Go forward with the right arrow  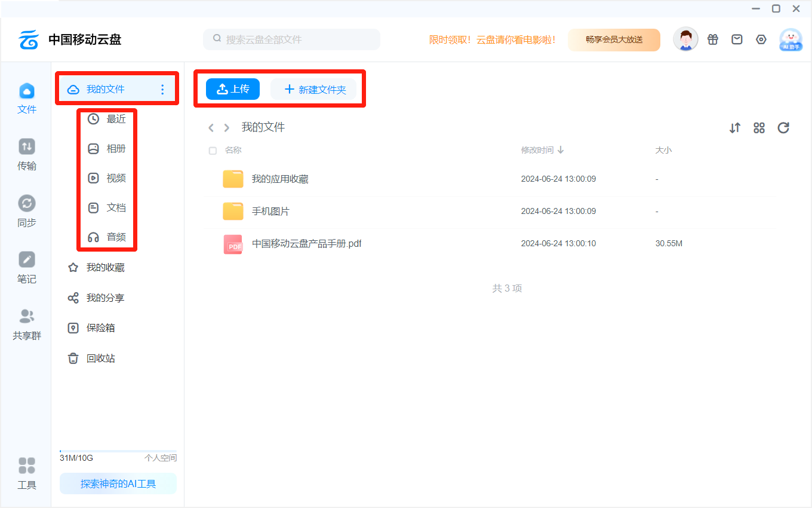(226, 128)
